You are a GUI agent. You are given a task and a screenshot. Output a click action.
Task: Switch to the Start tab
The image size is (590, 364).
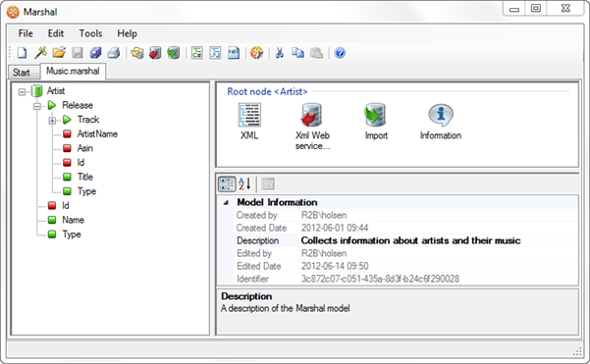(21, 73)
